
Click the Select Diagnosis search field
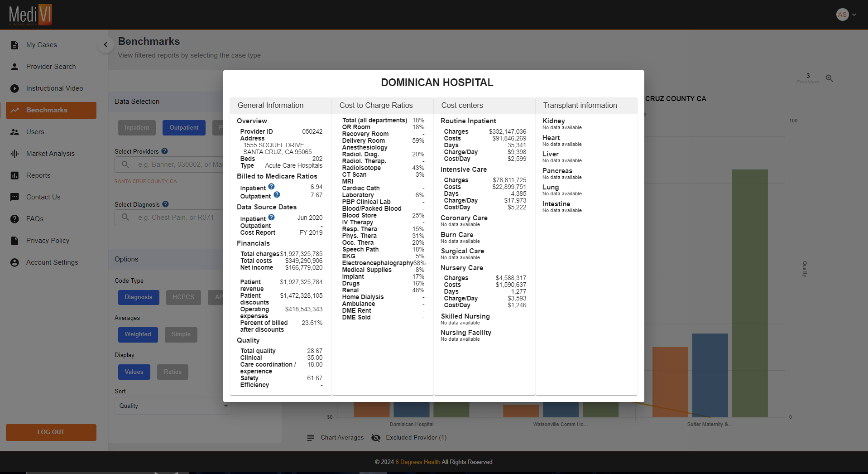(x=173, y=218)
